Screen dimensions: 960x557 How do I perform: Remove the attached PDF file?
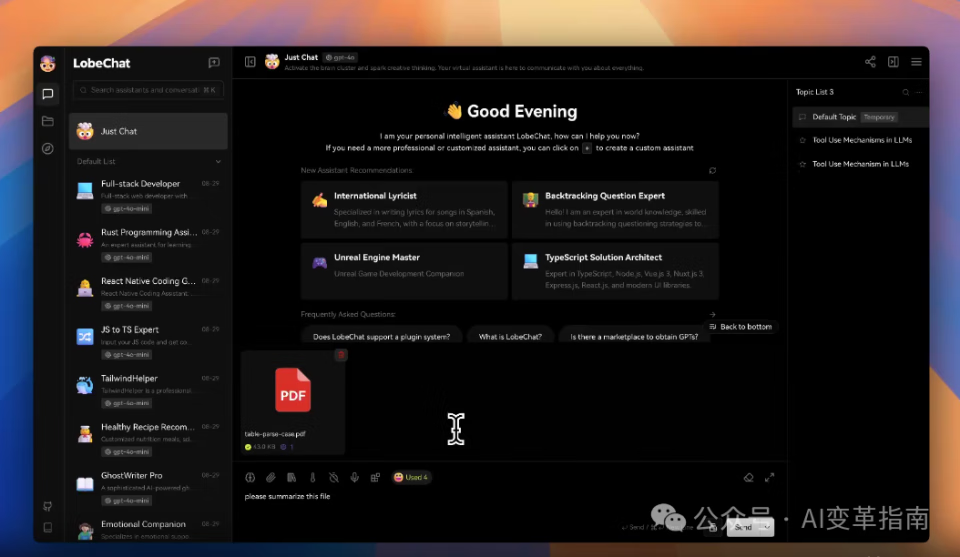click(x=341, y=354)
